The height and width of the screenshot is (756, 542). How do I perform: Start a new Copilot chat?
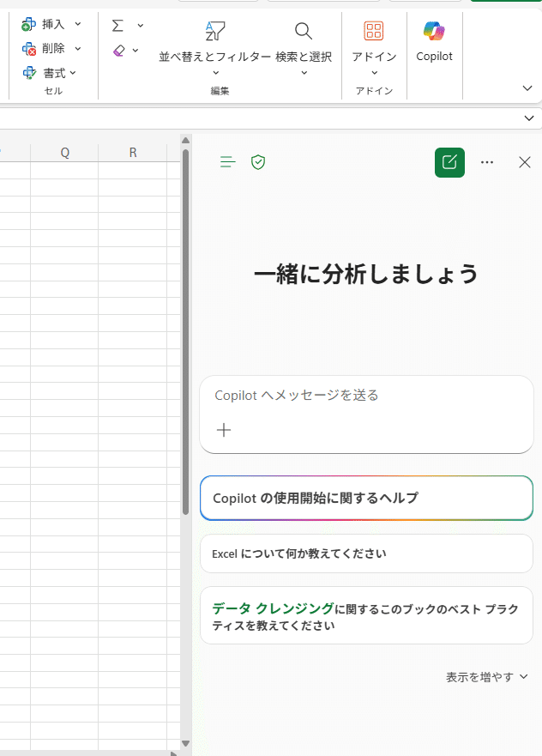click(x=449, y=162)
